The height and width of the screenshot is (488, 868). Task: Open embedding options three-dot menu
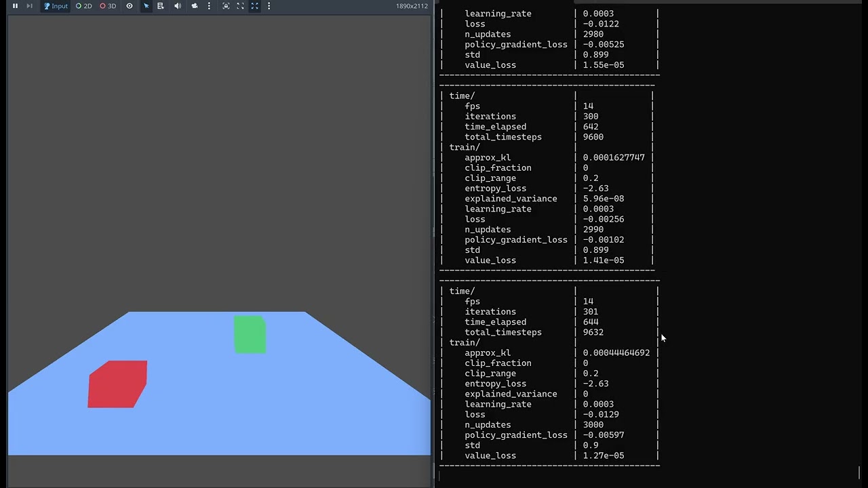269,6
